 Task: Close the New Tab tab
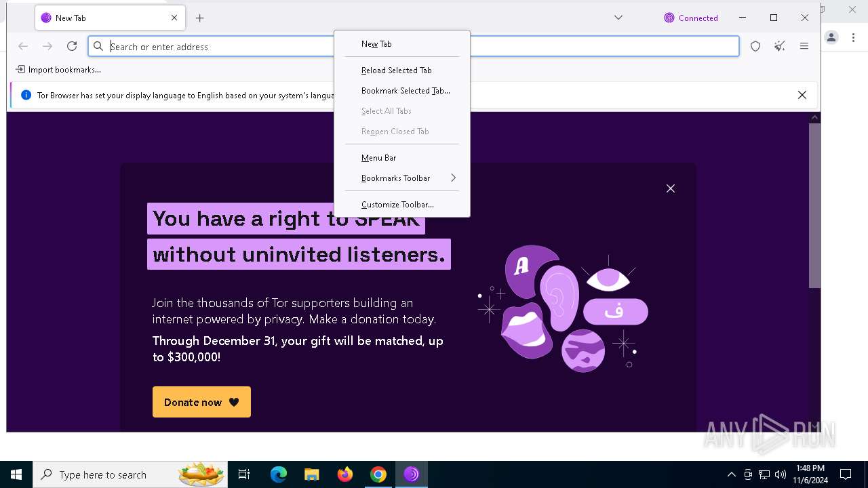[174, 18]
